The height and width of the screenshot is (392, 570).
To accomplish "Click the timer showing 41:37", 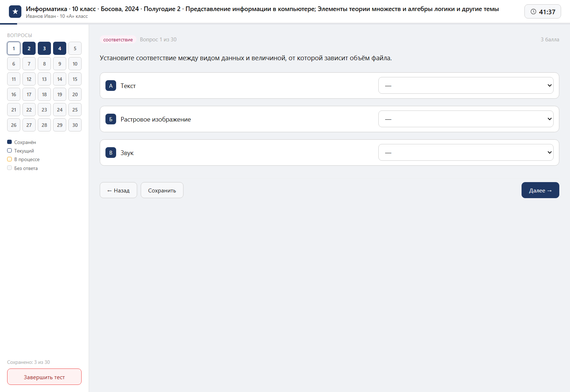I will point(543,12).
